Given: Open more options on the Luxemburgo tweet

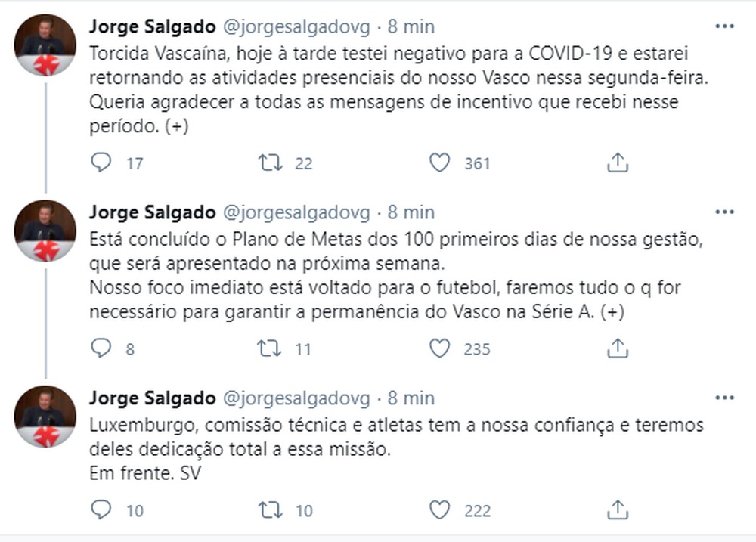Looking at the screenshot, I should 724,398.
